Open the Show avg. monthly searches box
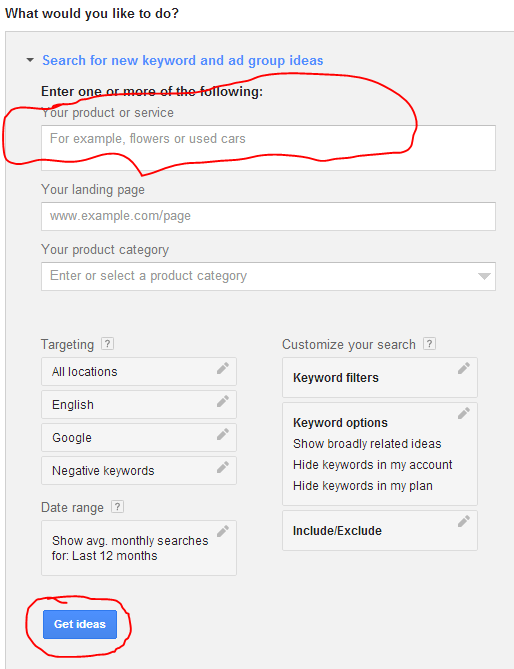Viewport: 514px width, 669px height. [139, 548]
